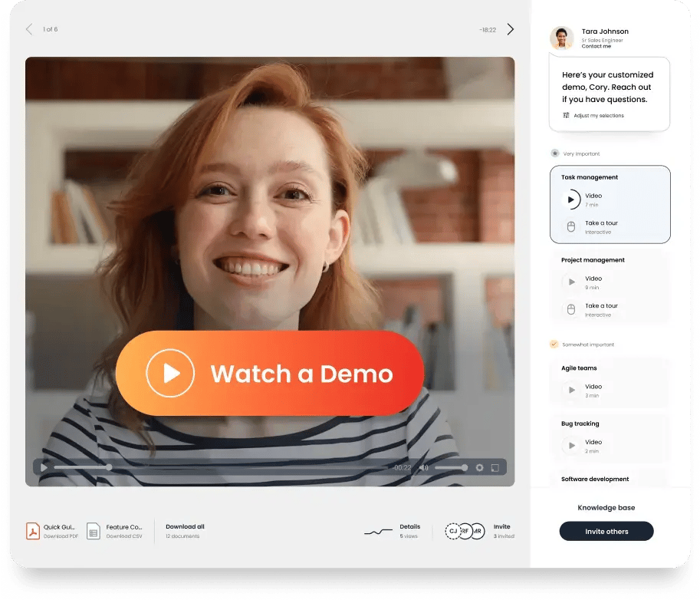Click the video volume slider

coord(451,467)
